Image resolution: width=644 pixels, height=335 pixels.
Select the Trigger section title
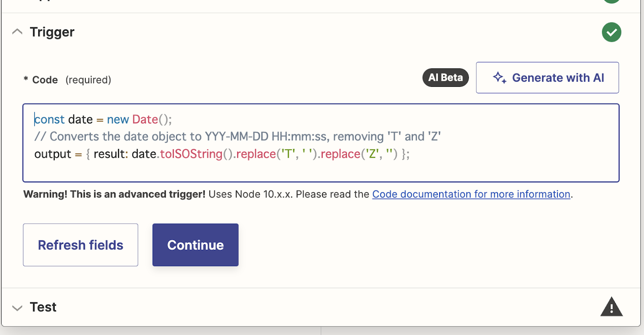pos(52,32)
